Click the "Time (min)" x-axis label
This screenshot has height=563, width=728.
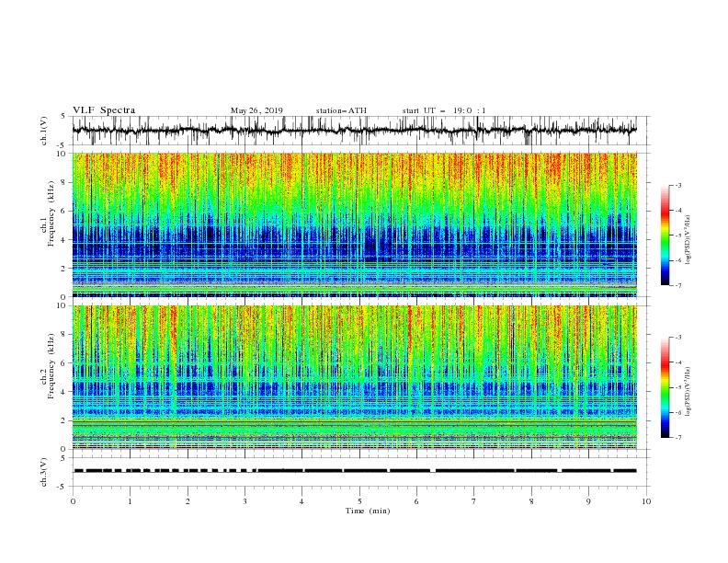[368, 511]
